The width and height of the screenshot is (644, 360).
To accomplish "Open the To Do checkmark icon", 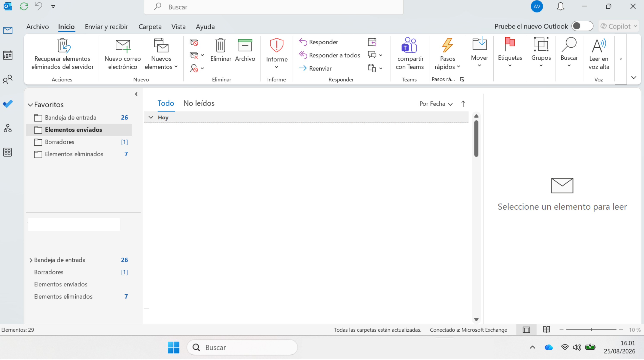I will (x=8, y=104).
